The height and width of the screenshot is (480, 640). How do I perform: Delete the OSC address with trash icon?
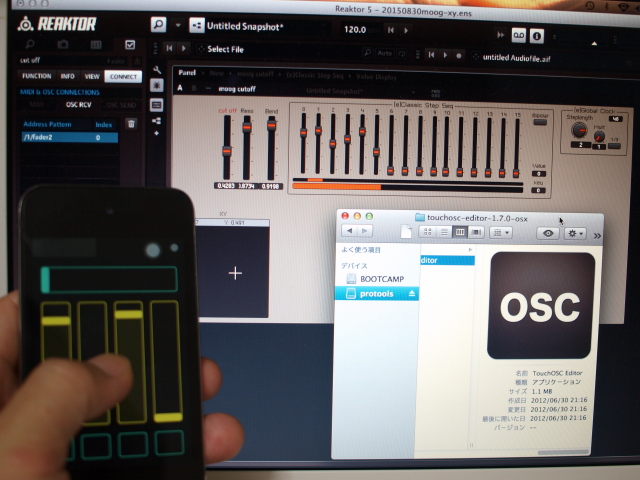point(131,124)
